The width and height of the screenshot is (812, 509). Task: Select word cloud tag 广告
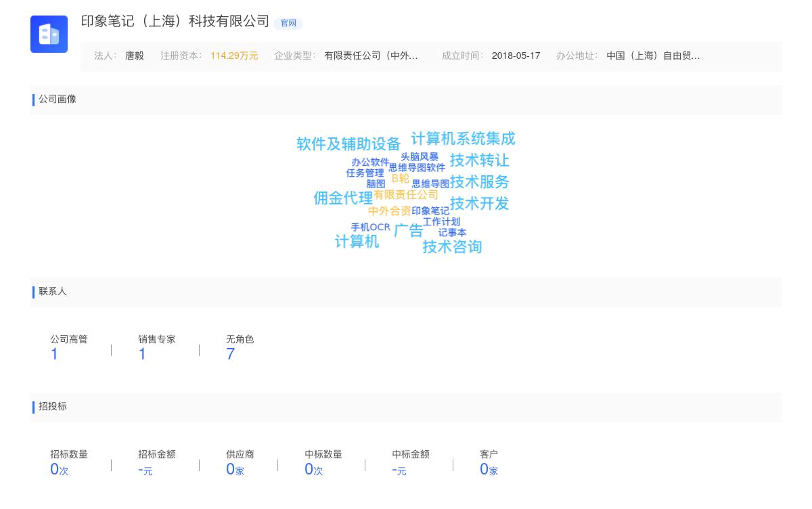[409, 231]
